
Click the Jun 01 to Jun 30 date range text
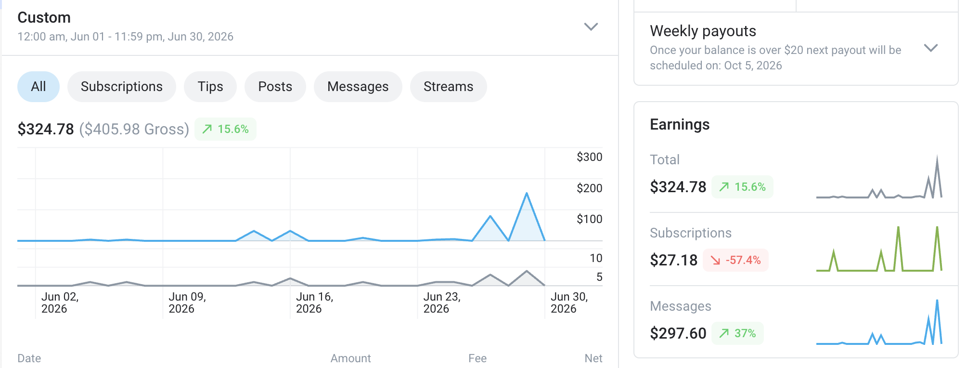126,37
